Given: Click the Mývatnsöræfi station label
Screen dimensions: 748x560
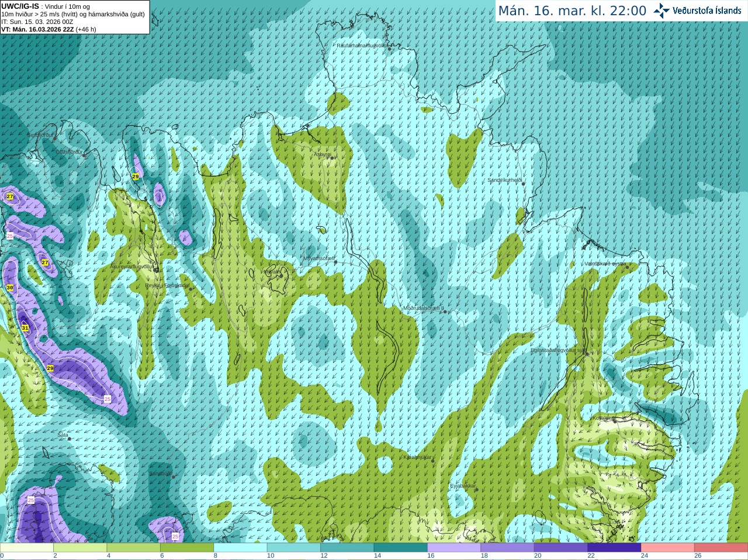Looking at the screenshot, I should click(x=318, y=258).
